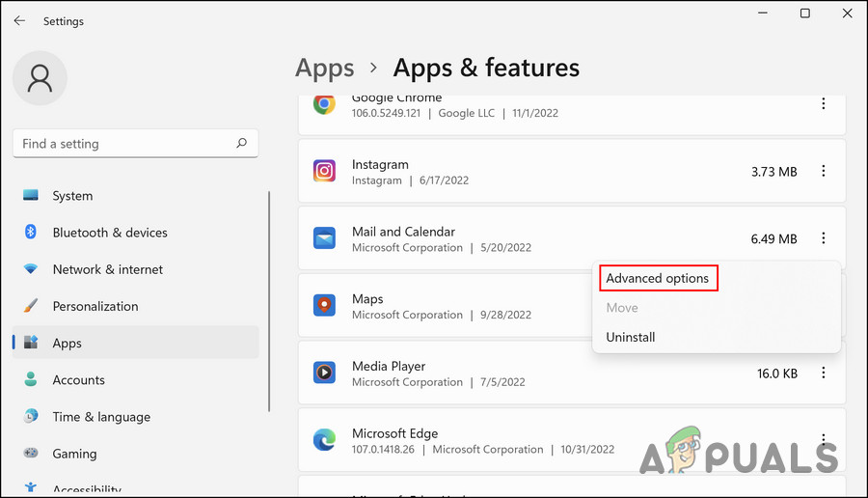Click the Media Player app icon

pos(324,373)
